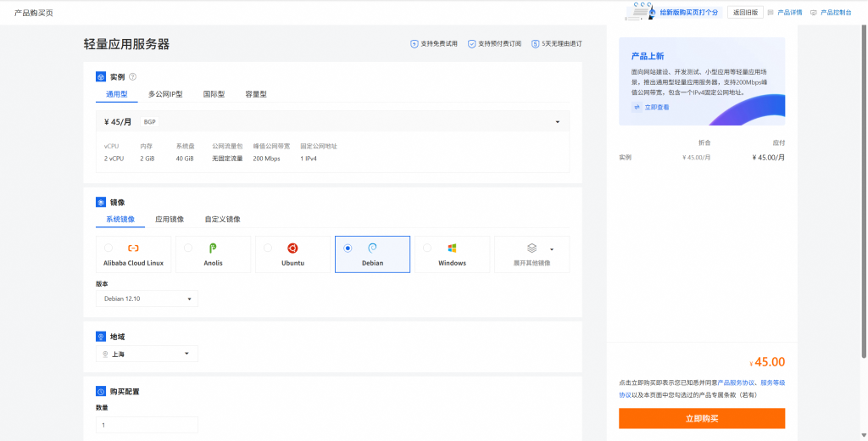Click the 返回旧版 button

tap(746, 13)
